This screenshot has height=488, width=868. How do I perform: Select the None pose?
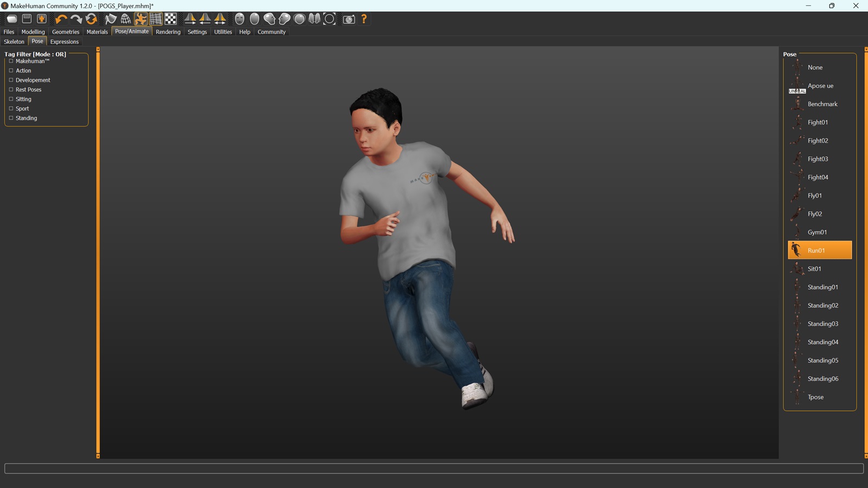click(820, 67)
